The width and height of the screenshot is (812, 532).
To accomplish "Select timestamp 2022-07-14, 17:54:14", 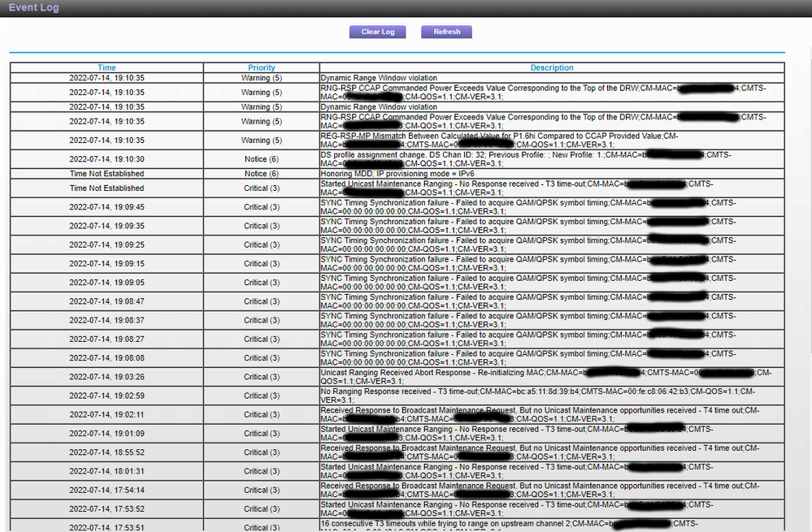I will click(x=106, y=491).
